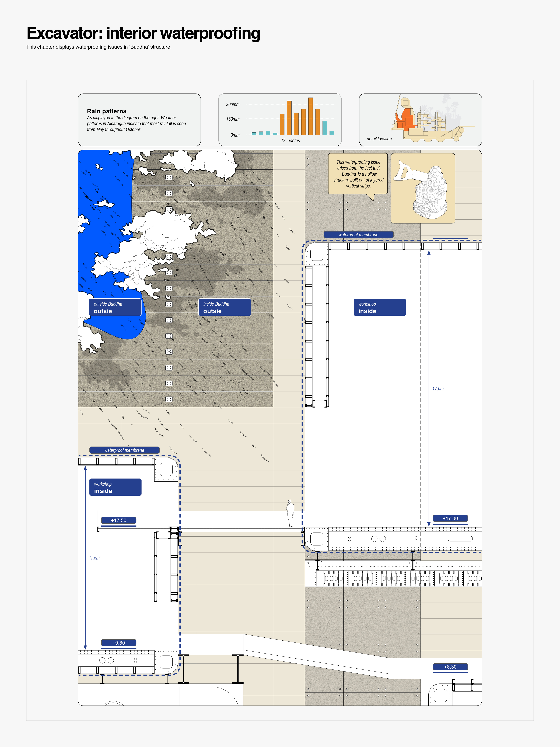Viewport: 560px width, 747px height.
Task: Click the Nicaragua rainfall description paragraph
Action: pyautogui.click(x=136, y=124)
